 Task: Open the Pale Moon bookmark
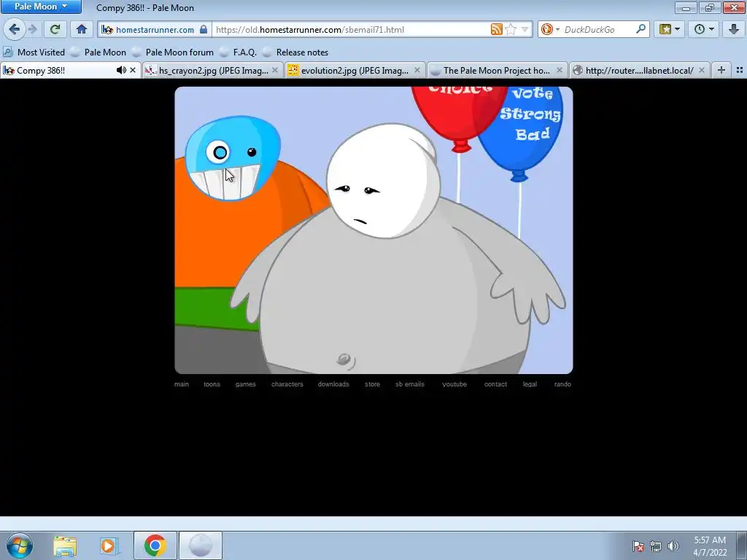[x=98, y=52]
